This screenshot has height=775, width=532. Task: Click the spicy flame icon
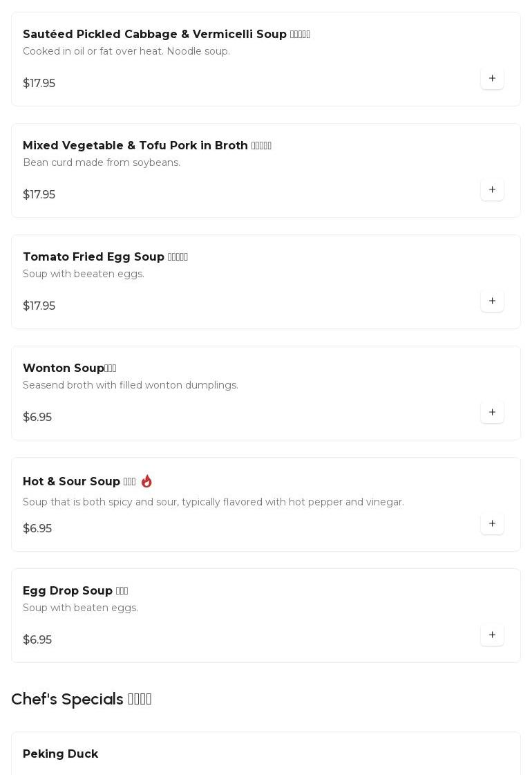coord(146,481)
